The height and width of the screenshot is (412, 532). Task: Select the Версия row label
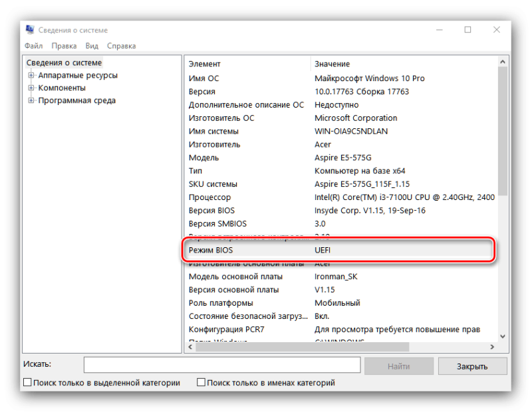click(x=202, y=92)
